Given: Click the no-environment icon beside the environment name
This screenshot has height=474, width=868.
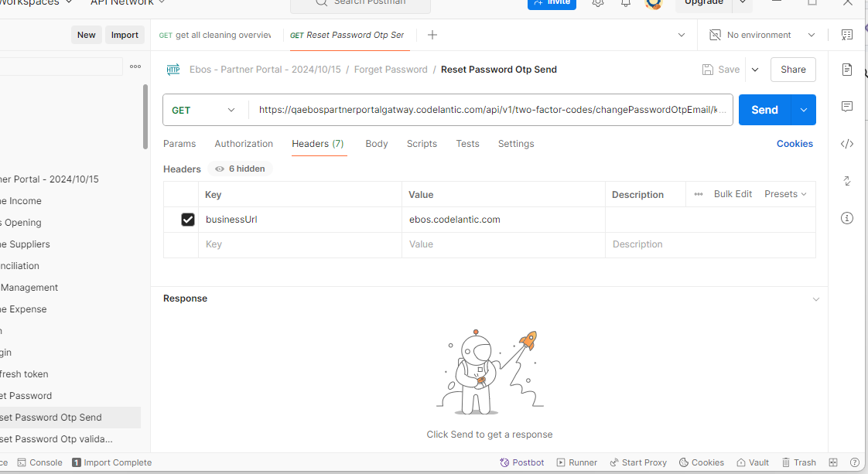Looking at the screenshot, I should tap(716, 35).
